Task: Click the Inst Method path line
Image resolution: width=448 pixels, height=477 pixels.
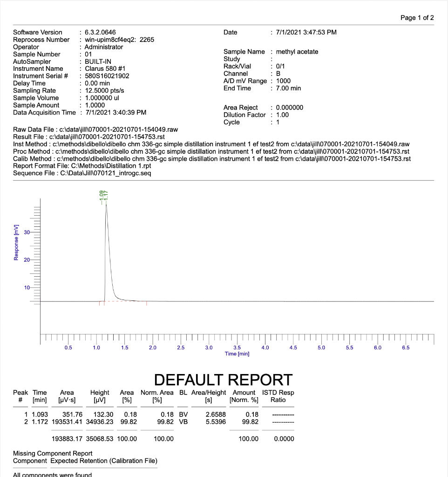Action: (211, 144)
